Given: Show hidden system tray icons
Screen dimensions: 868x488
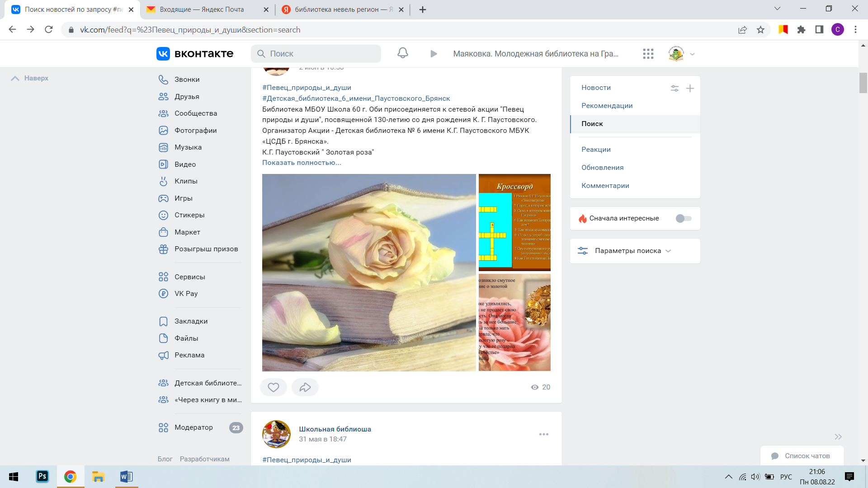Looking at the screenshot, I should click(728, 477).
